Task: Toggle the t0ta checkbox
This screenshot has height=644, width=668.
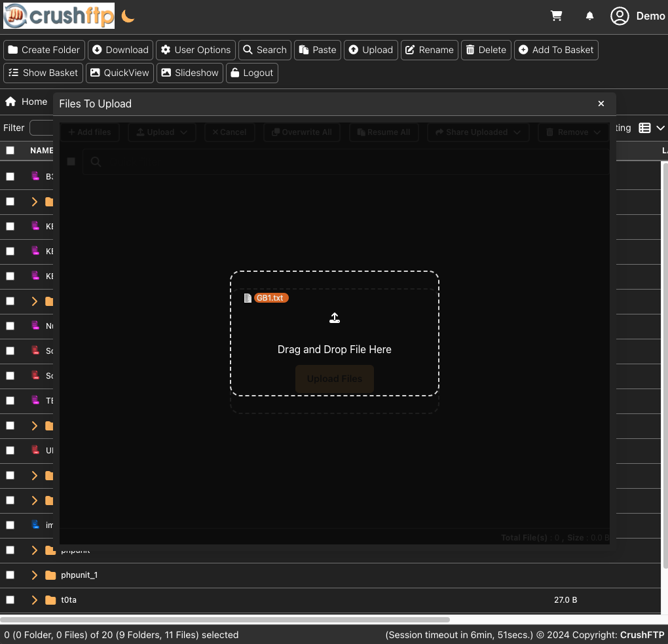Action: 10,599
